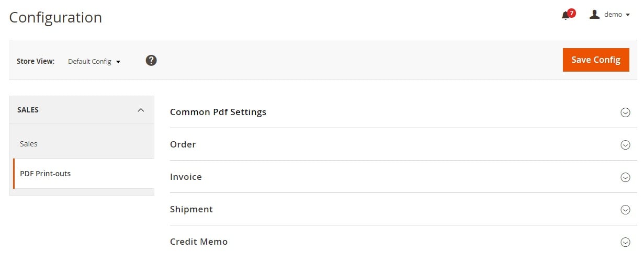Collapse the SALES sidebar group chevron

point(141,110)
